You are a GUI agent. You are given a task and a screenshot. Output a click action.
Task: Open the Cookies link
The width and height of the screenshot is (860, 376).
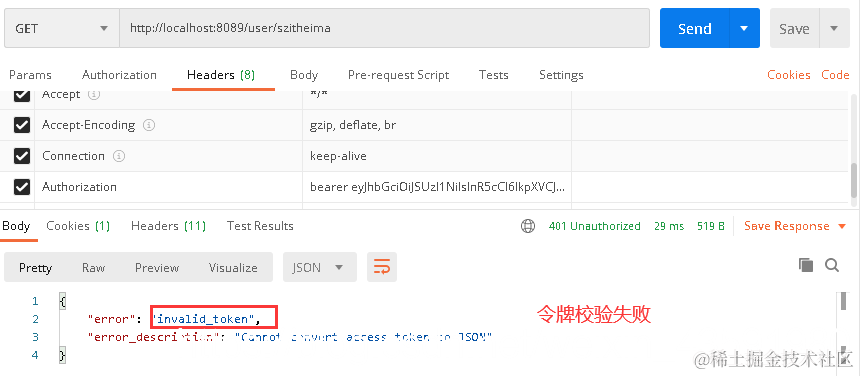(x=789, y=75)
